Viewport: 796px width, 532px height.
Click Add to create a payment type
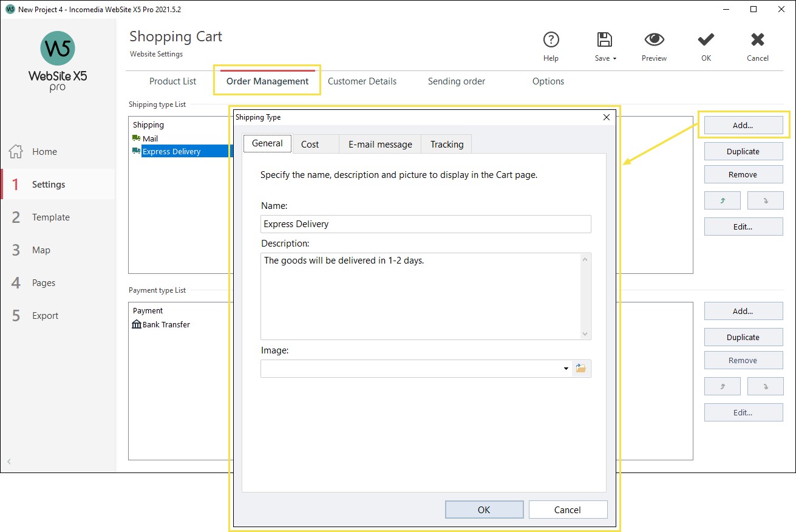(743, 311)
